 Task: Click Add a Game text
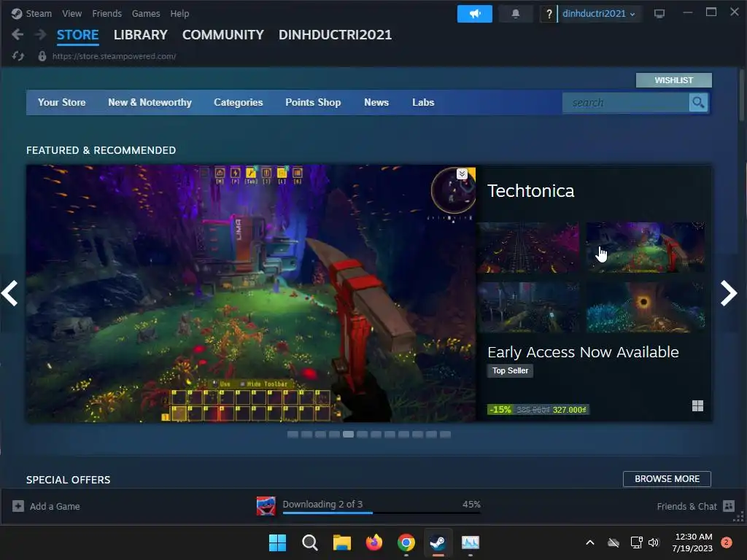click(55, 506)
